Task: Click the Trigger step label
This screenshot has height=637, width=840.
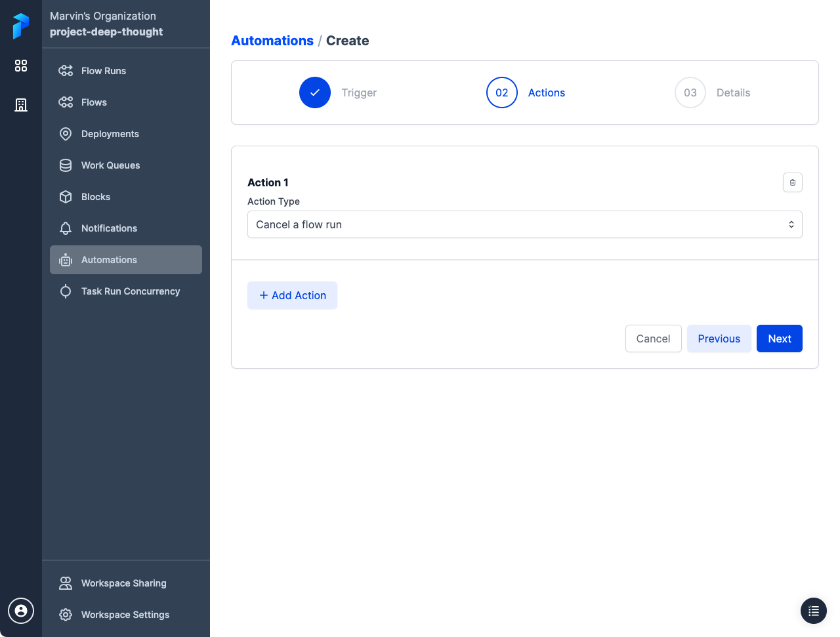Action: 359,92
